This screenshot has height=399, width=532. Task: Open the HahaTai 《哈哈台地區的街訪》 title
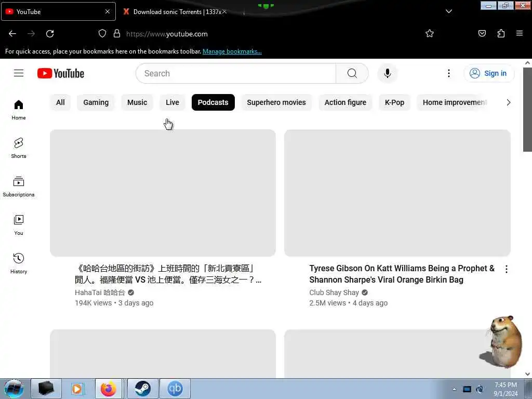pyautogui.click(x=168, y=274)
